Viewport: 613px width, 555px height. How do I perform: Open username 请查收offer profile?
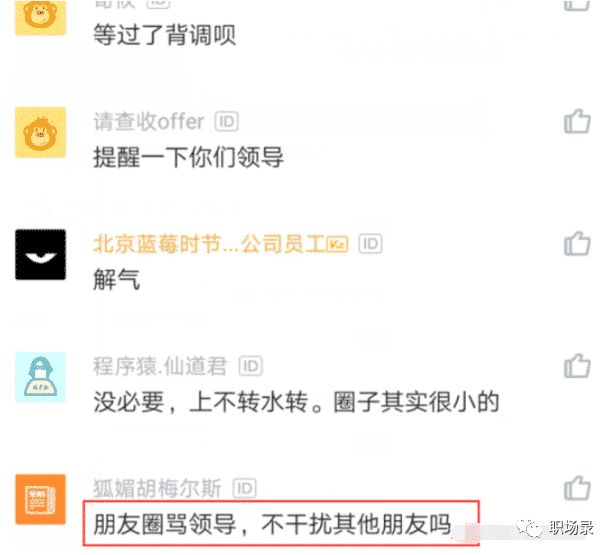coord(149,122)
